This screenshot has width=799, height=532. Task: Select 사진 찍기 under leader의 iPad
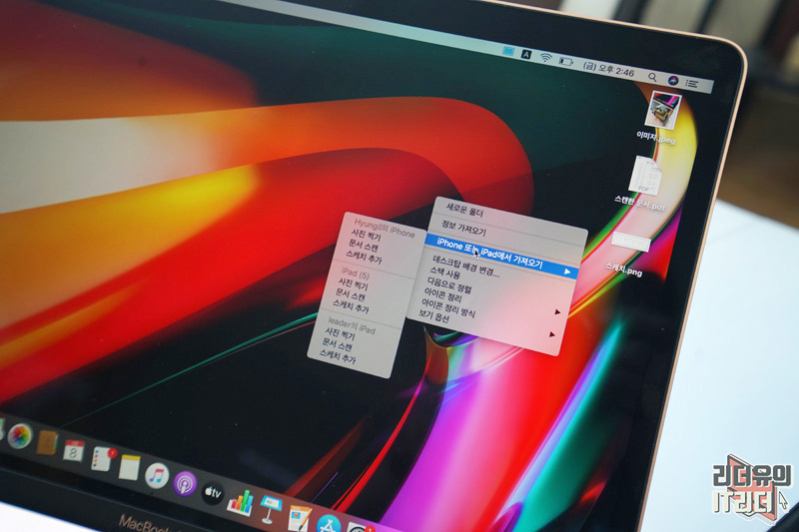(x=340, y=335)
